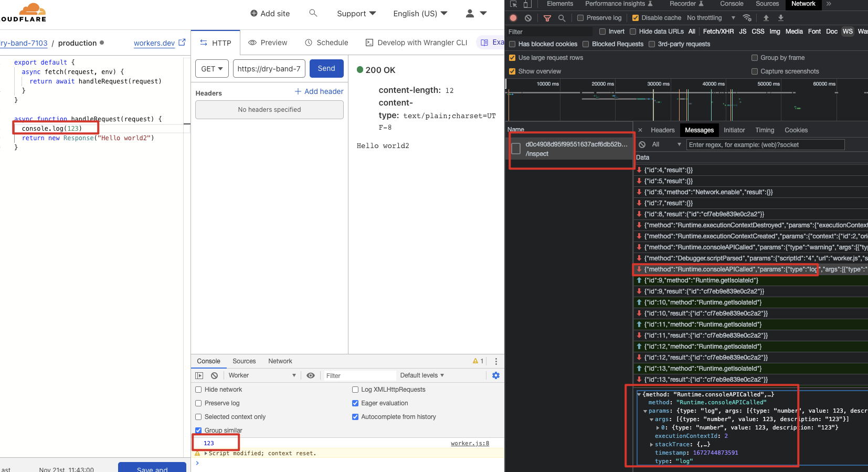Expand the Script modified warning message
Image resolution: width=868 pixels, height=472 pixels.
click(x=206, y=453)
